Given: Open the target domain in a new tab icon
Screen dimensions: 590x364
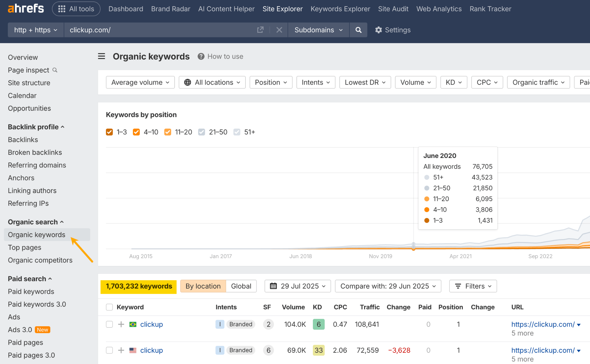Looking at the screenshot, I should coord(260,30).
